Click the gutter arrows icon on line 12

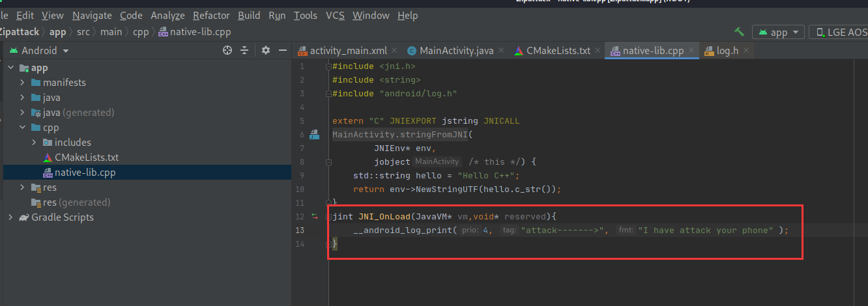(x=314, y=216)
